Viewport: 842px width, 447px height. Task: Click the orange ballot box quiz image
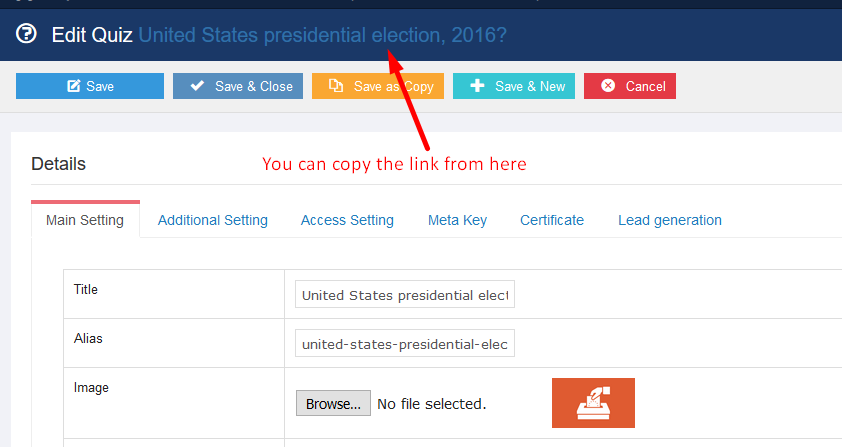pos(593,403)
